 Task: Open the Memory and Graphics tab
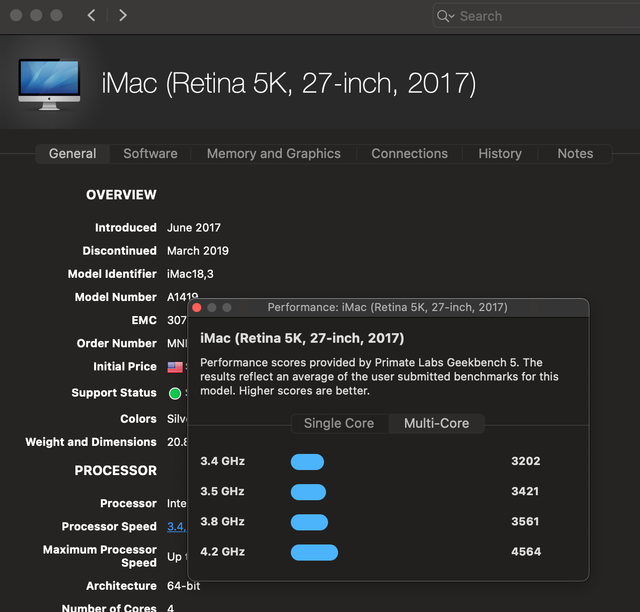[x=273, y=154]
